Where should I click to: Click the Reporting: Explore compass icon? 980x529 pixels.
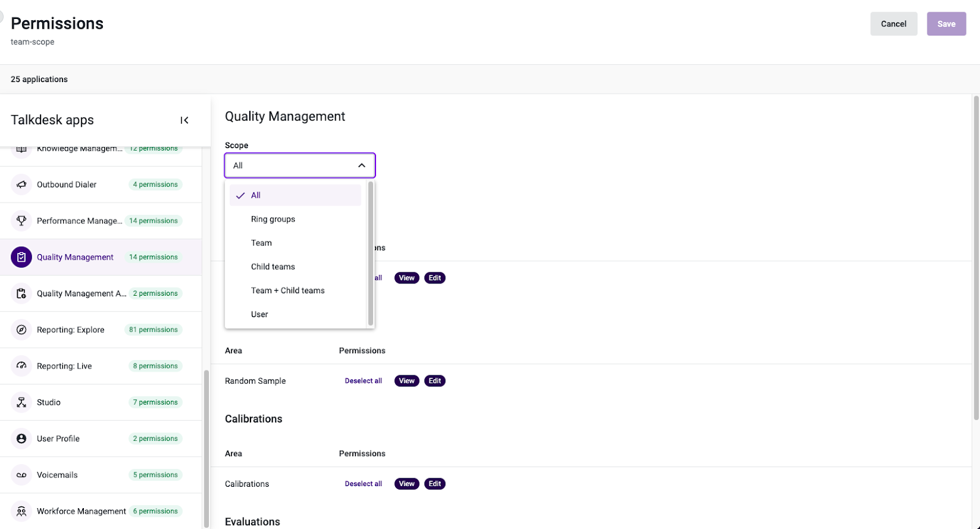21,329
